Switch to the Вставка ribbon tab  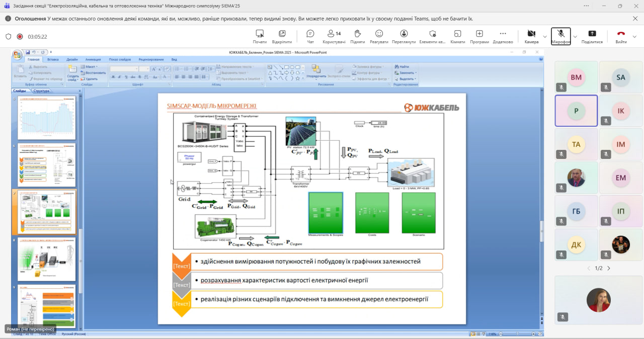point(53,59)
